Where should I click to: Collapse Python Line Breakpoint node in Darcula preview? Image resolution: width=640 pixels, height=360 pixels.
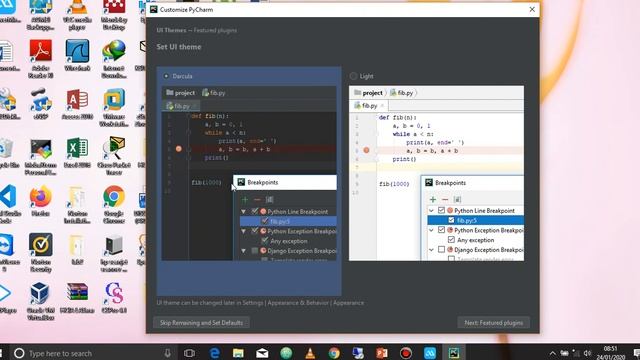coord(244,211)
